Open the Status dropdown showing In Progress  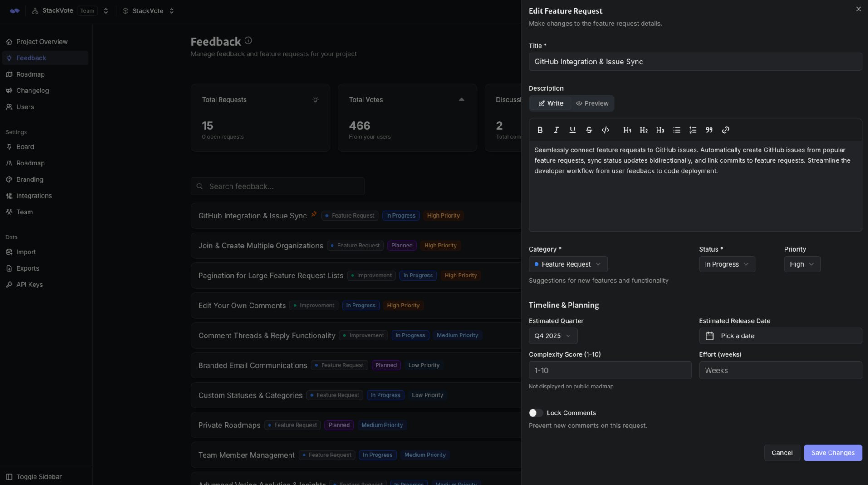point(727,264)
